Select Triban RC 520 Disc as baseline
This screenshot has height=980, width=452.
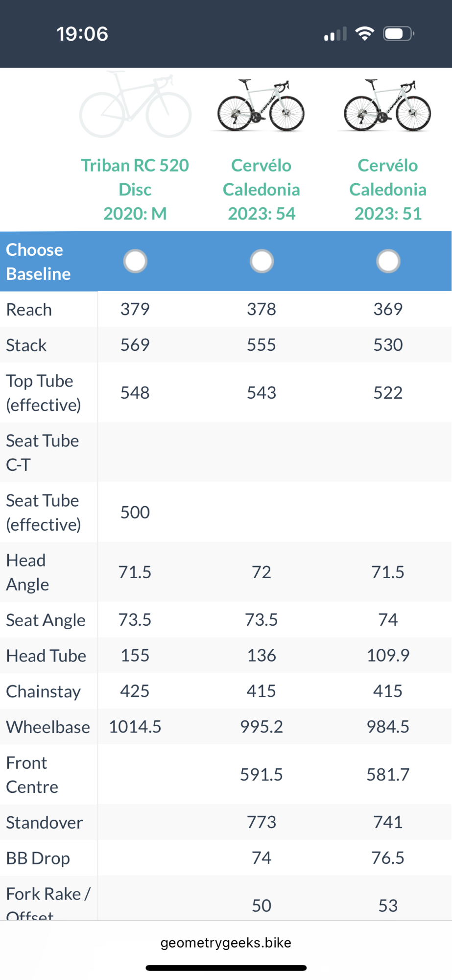coord(135,261)
